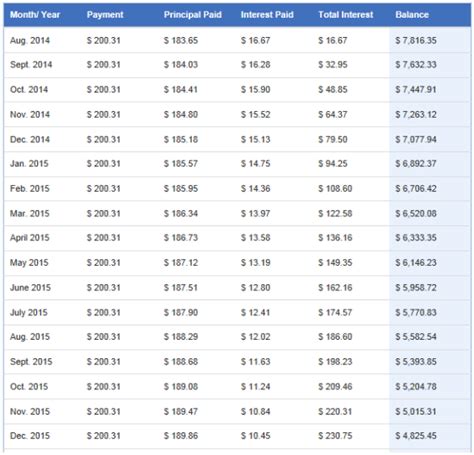Select the Sept. 2014 principal $ 184.03
This screenshot has height=455, width=474.
pyautogui.click(x=181, y=65)
